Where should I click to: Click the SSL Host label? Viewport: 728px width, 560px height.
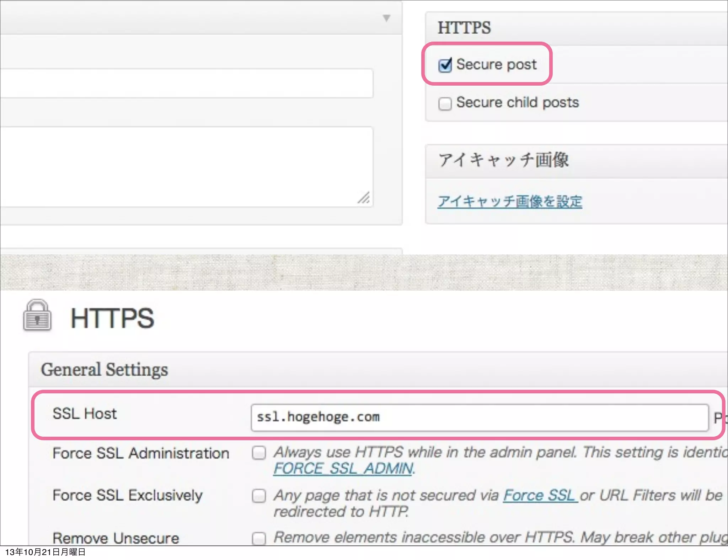pos(85,414)
